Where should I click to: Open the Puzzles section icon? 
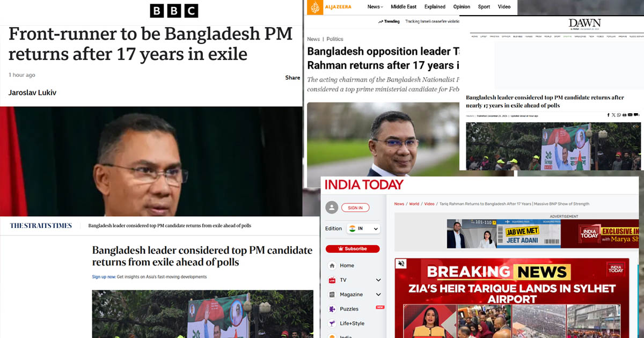tap(332, 309)
